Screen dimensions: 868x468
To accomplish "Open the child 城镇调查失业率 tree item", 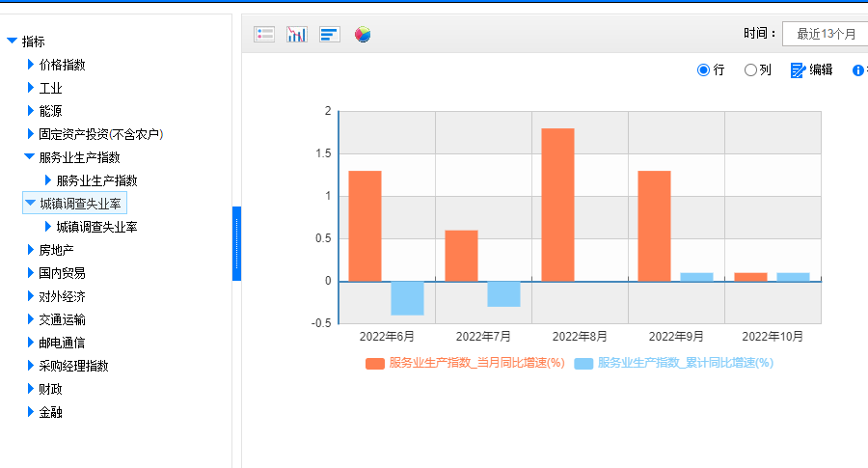I will (x=96, y=227).
